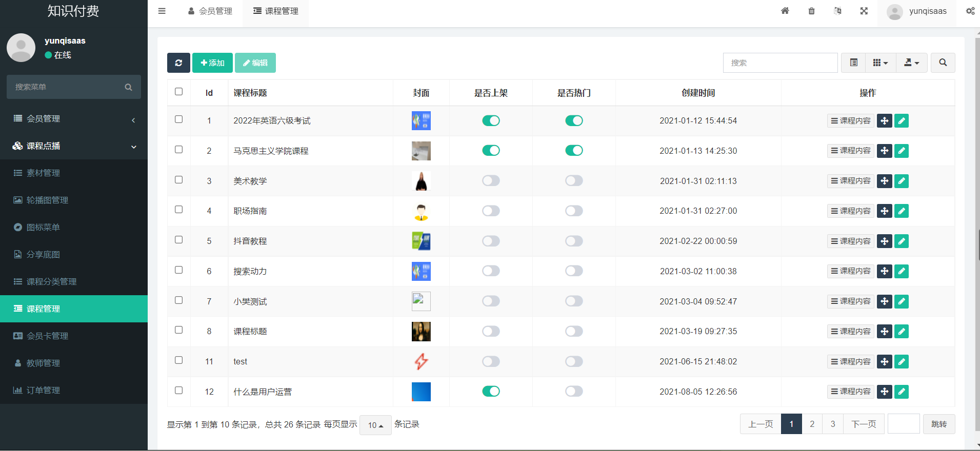Toggle 是否热门 switch for 抖音教程
This screenshot has height=451, width=980.
574,241
